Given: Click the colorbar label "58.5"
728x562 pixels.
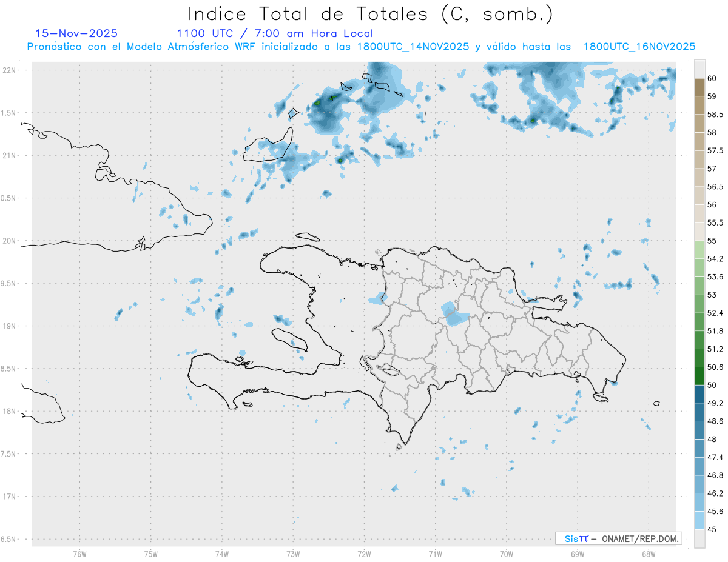Looking at the screenshot, I should click(x=715, y=114).
